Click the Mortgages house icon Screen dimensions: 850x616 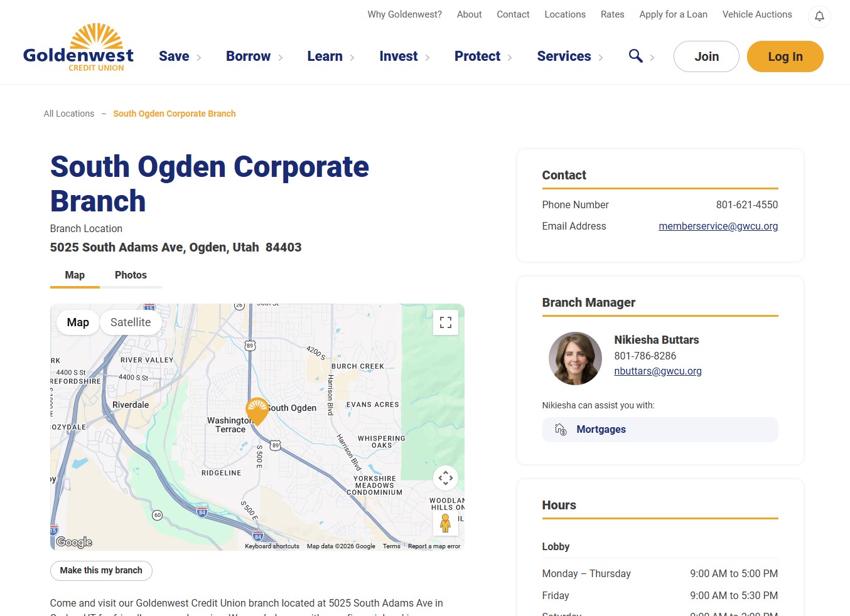pos(561,429)
